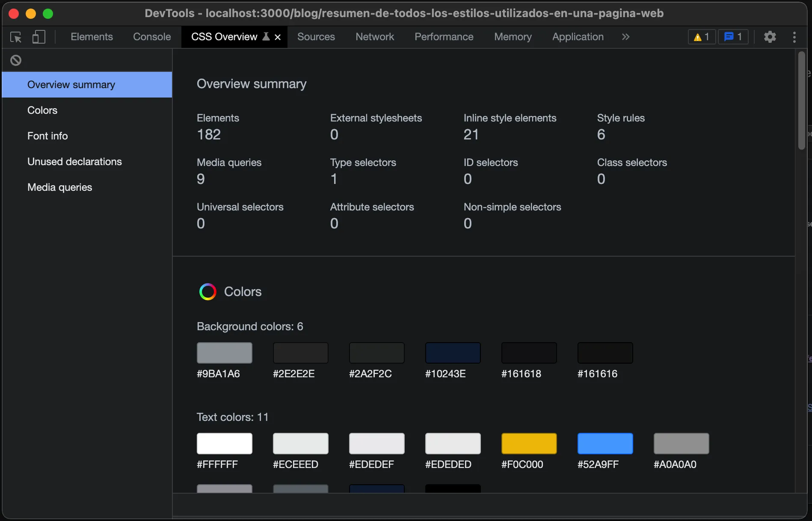Close the CSS Overview tab

coord(277,37)
